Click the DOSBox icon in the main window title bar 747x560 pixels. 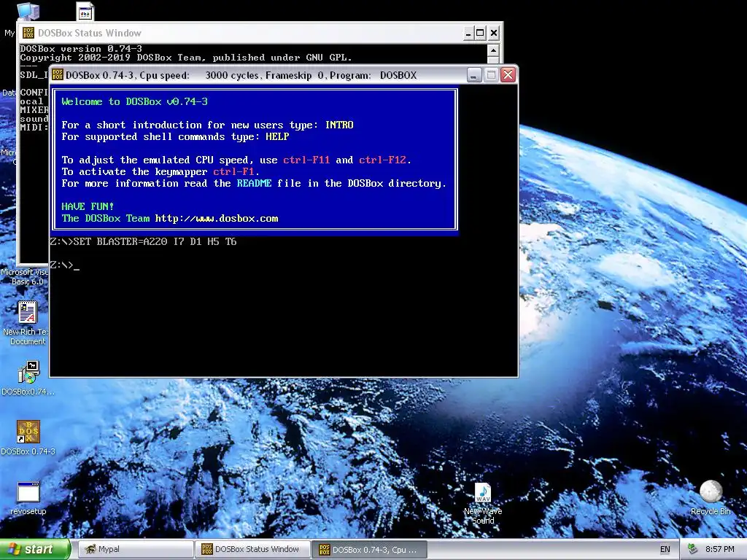pos(58,75)
